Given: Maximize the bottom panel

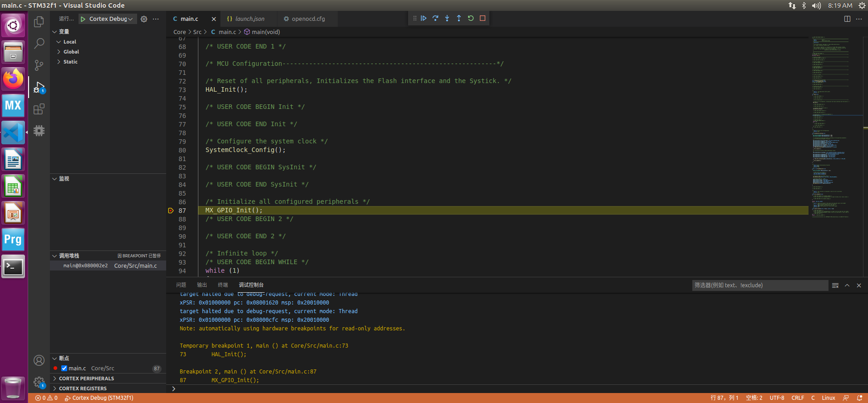Looking at the screenshot, I should click(x=847, y=285).
